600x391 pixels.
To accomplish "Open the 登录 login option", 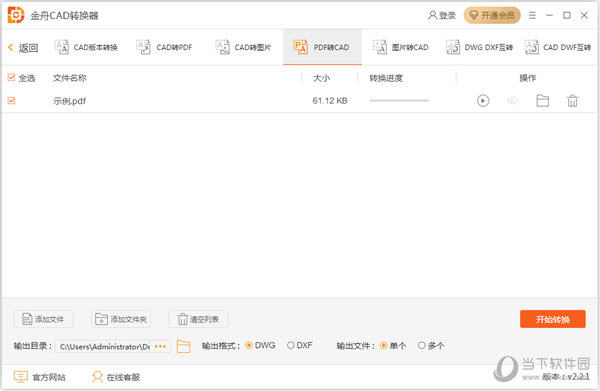I will (x=442, y=15).
